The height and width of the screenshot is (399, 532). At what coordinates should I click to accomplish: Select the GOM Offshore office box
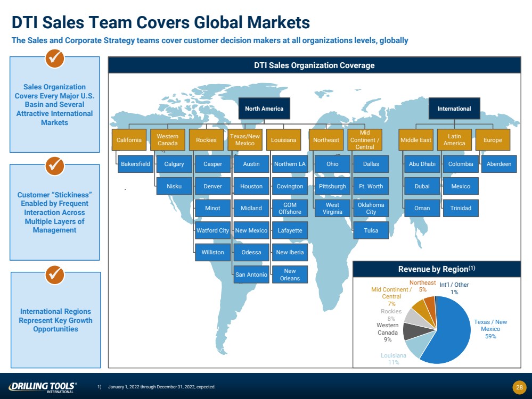click(x=290, y=208)
